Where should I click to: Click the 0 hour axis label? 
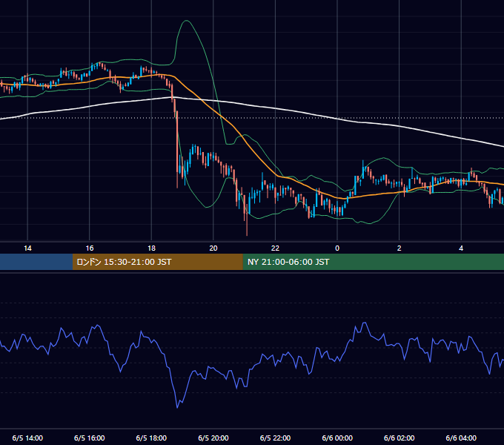[x=337, y=248]
